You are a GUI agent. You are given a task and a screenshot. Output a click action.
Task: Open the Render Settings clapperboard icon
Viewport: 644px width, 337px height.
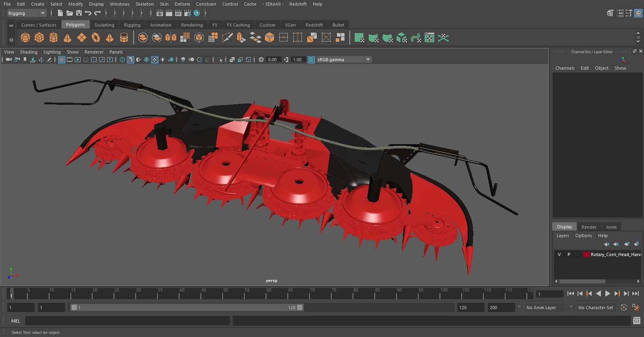188,13
